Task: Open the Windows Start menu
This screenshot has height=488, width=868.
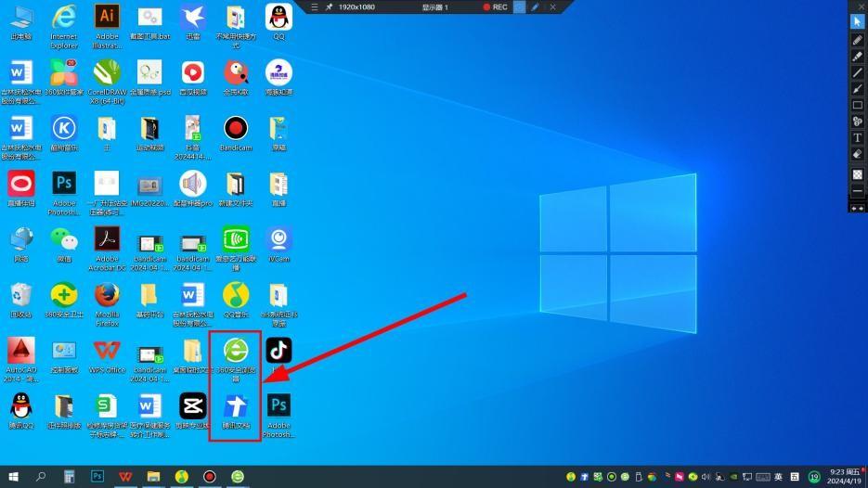Action: click(x=13, y=476)
